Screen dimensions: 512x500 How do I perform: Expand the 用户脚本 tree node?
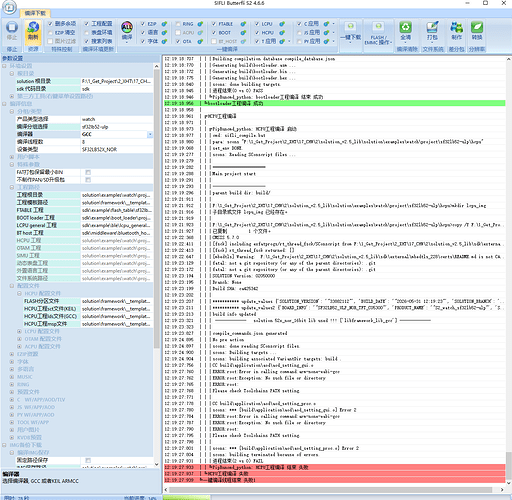point(12,157)
